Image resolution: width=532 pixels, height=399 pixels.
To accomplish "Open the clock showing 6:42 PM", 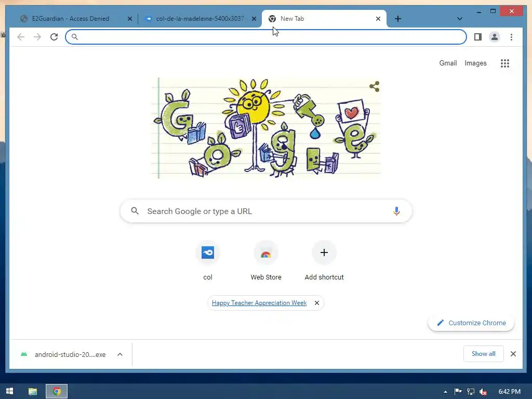I will (509, 392).
